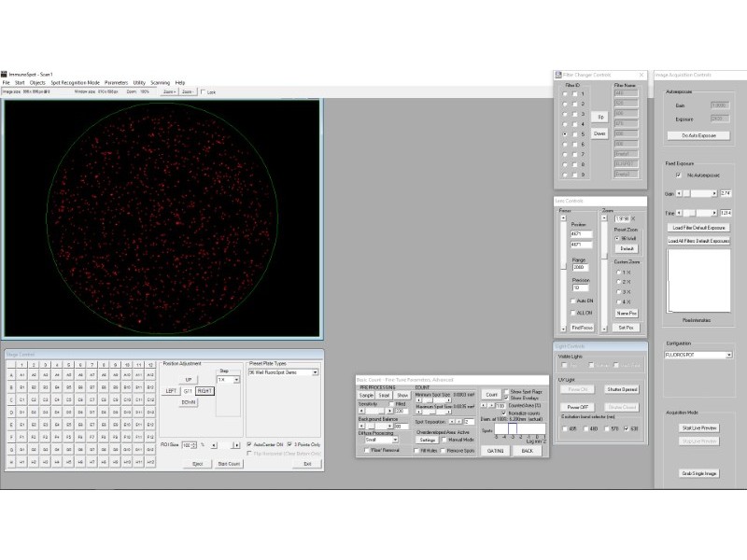
Task: Select Filter ID 5 radio button
Action: coord(564,133)
